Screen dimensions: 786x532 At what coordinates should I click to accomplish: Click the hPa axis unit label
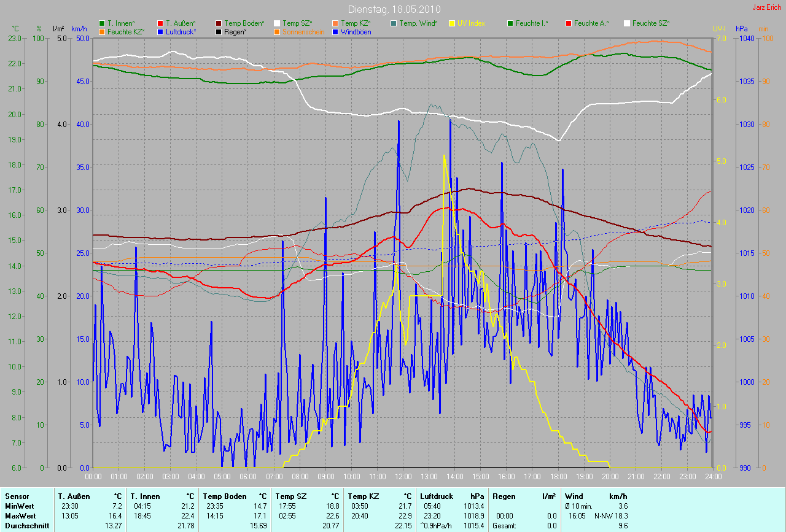[x=742, y=29]
